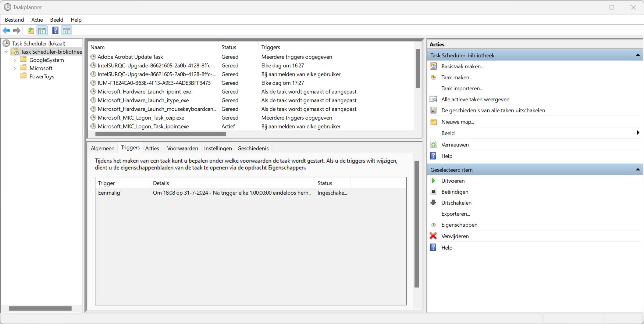Switch to the Instellingen tab
Viewport: 644px width, 324px height.
click(x=218, y=148)
